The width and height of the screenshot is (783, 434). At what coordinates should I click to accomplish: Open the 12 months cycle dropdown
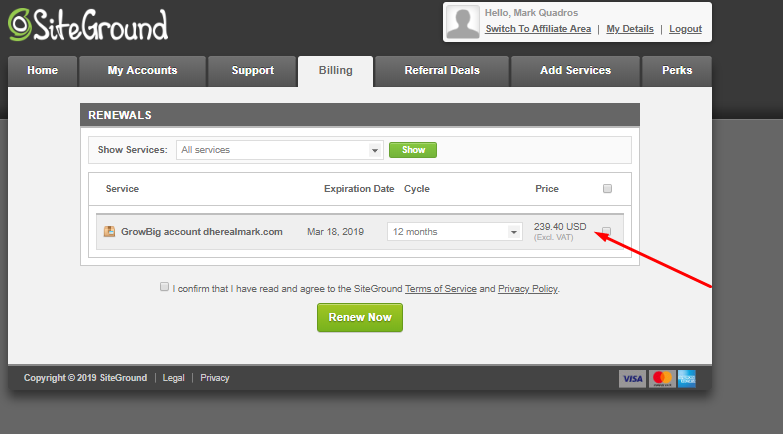coord(454,232)
